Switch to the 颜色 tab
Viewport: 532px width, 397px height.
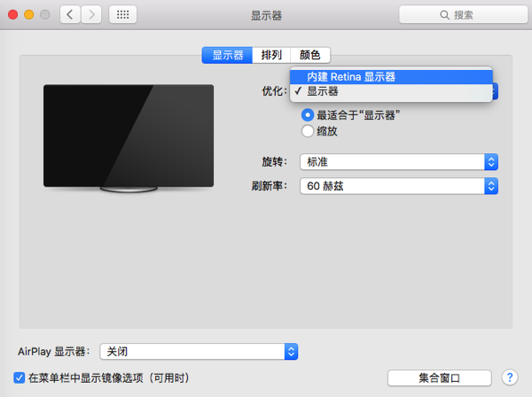tap(310, 55)
